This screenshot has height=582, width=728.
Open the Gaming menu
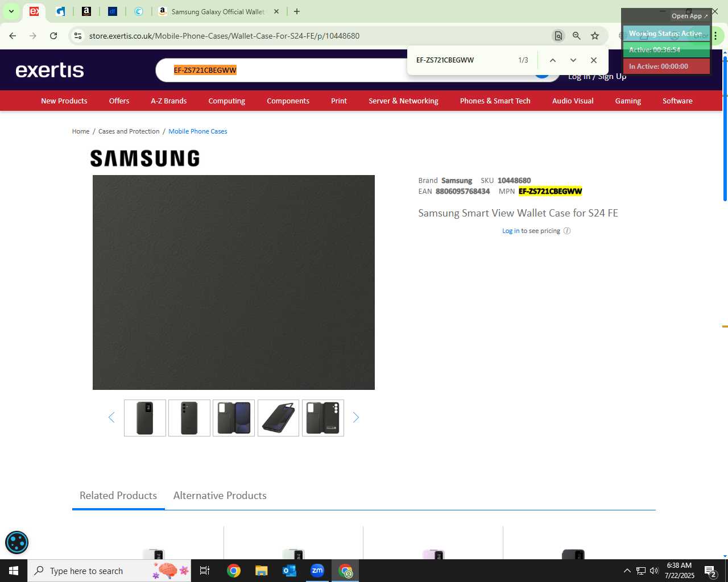coord(628,101)
